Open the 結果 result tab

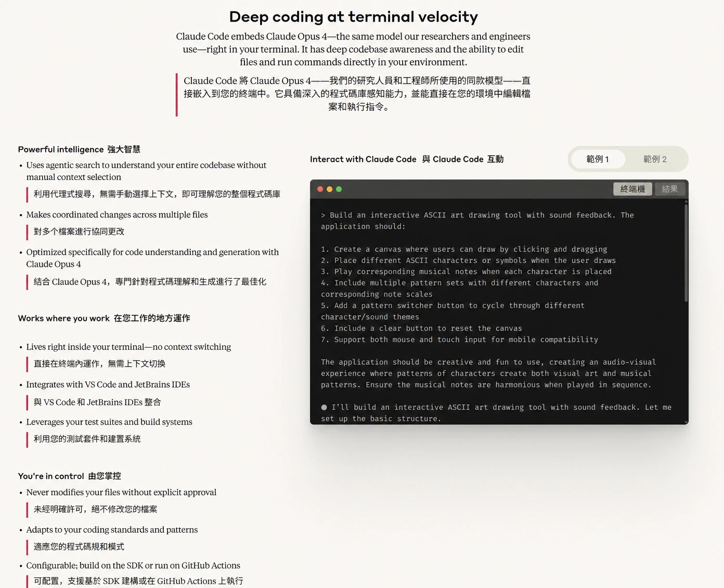pyautogui.click(x=669, y=189)
